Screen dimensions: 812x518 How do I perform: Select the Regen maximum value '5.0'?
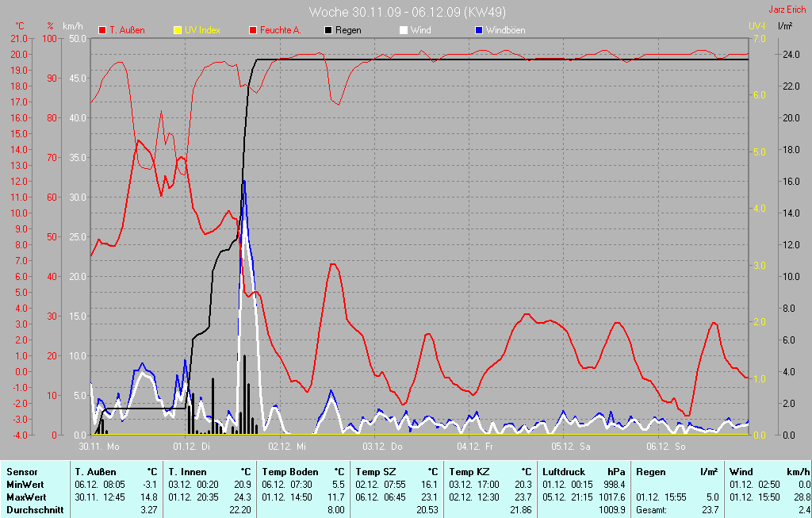coord(713,497)
